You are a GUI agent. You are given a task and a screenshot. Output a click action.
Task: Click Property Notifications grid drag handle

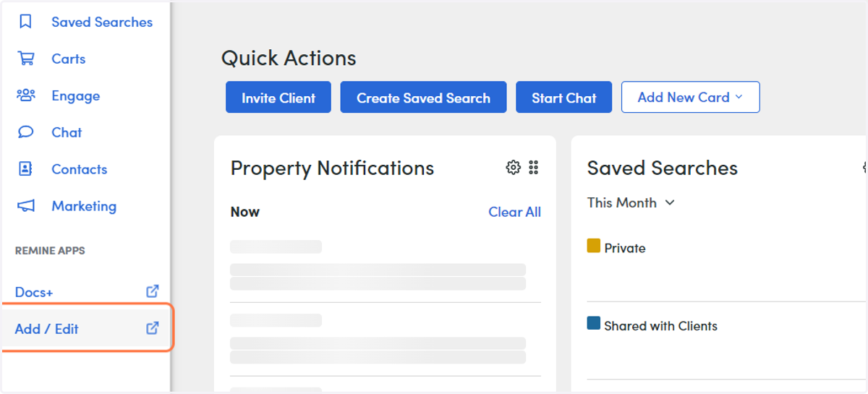pos(534,168)
